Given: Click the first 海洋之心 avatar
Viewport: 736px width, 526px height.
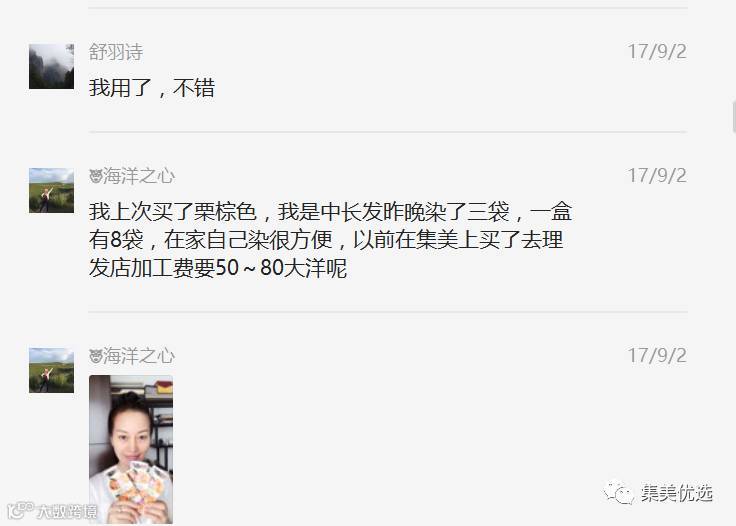Looking at the screenshot, I should coord(51,190).
